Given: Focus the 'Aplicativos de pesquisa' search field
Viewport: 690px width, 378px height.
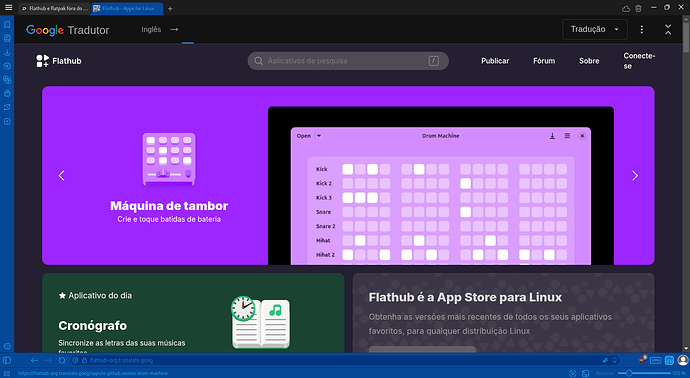Looking at the screenshot, I should (348, 61).
